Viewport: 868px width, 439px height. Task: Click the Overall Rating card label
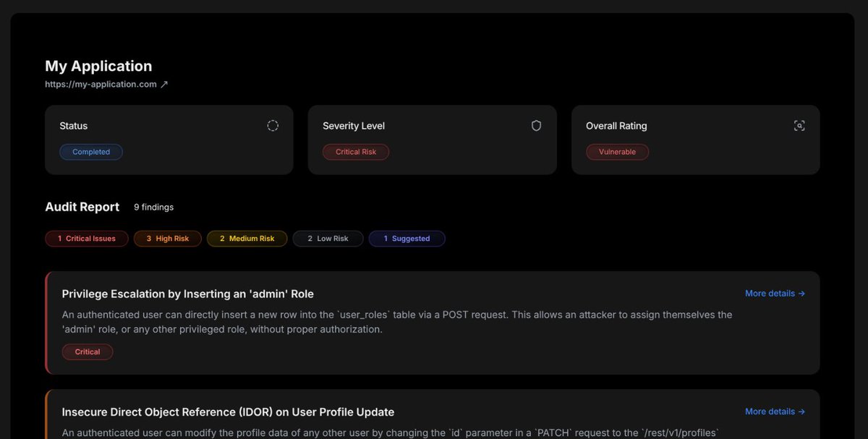pyautogui.click(x=616, y=126)
